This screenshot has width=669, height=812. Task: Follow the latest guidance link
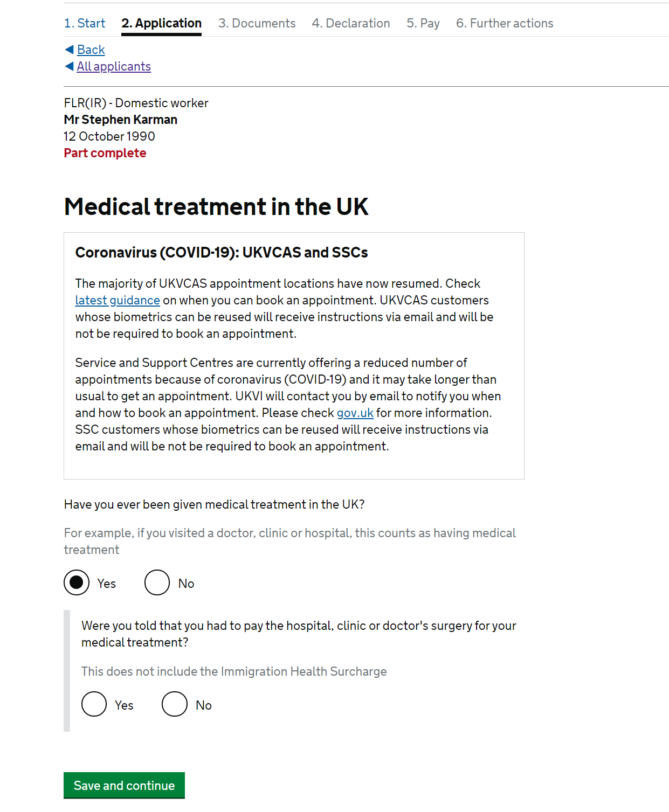click(x=118, y=300)
